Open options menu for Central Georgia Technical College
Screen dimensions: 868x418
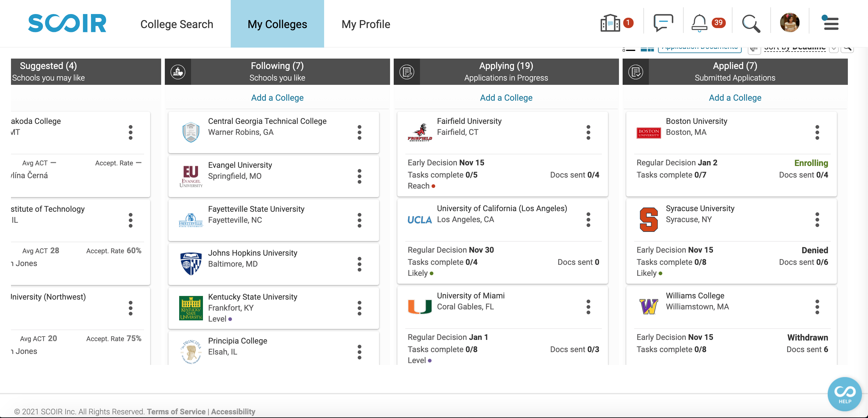(360, 132)
